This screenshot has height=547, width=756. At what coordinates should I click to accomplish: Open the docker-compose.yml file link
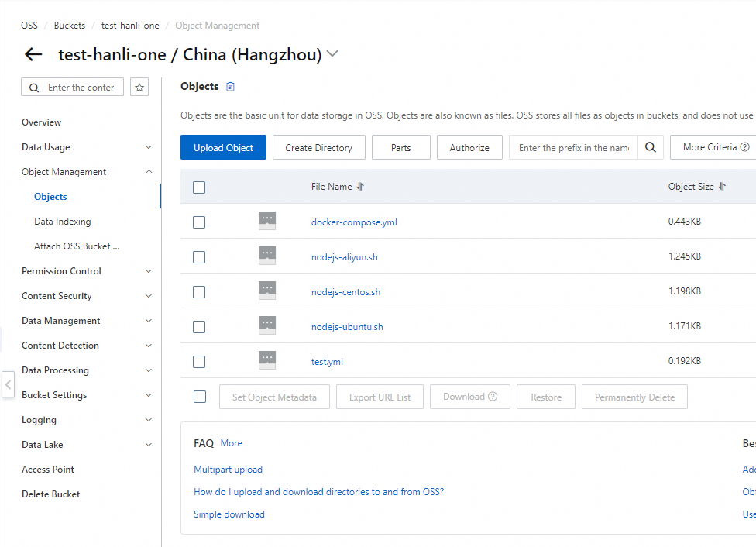(354, 222)
